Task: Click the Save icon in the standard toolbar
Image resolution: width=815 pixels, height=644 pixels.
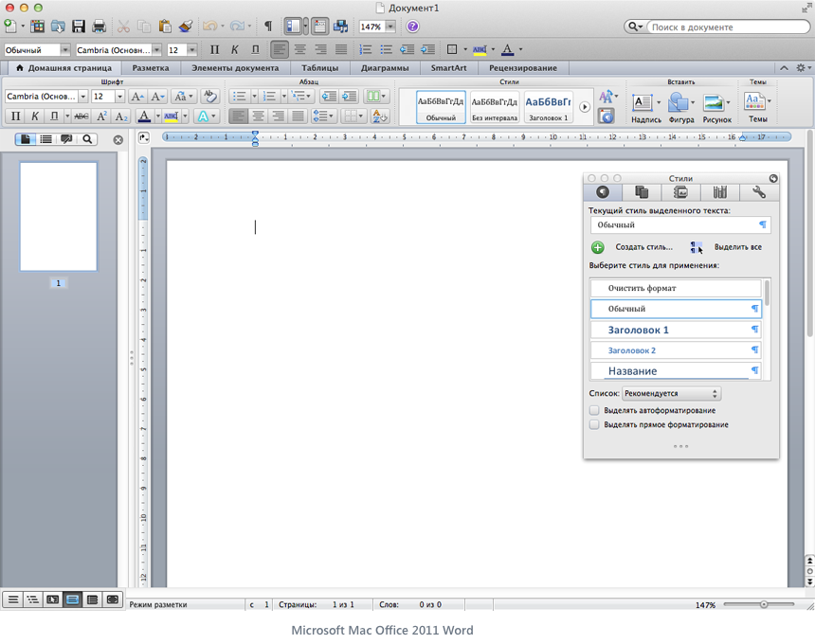Action: [x=79, y=26]
